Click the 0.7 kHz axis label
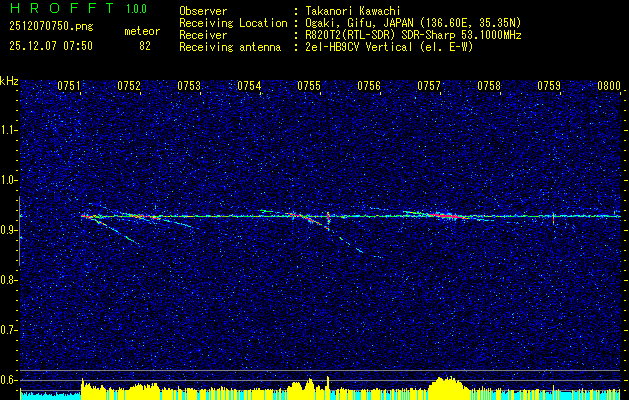The height and width of the screenshot is (400, 629). 8,330
